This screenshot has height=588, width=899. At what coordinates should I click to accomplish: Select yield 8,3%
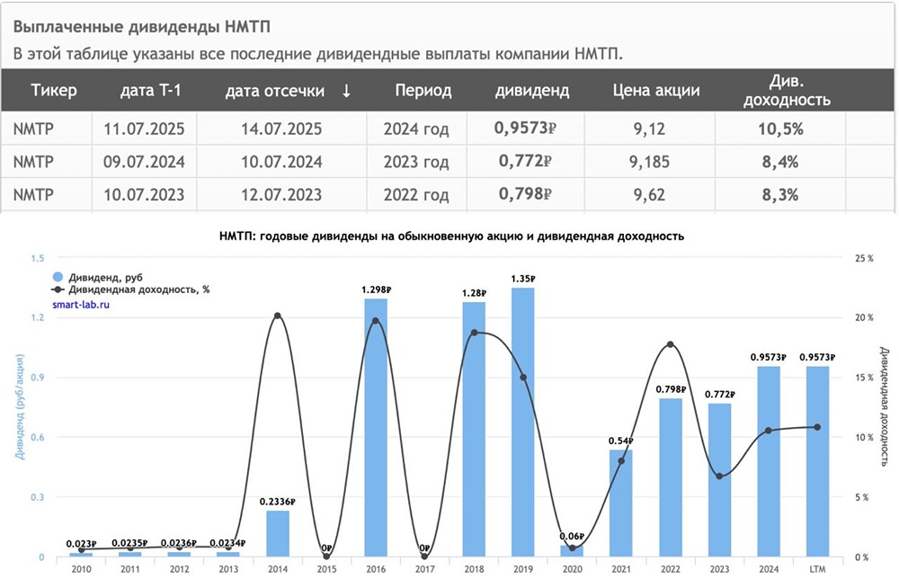tap(780, 194)
